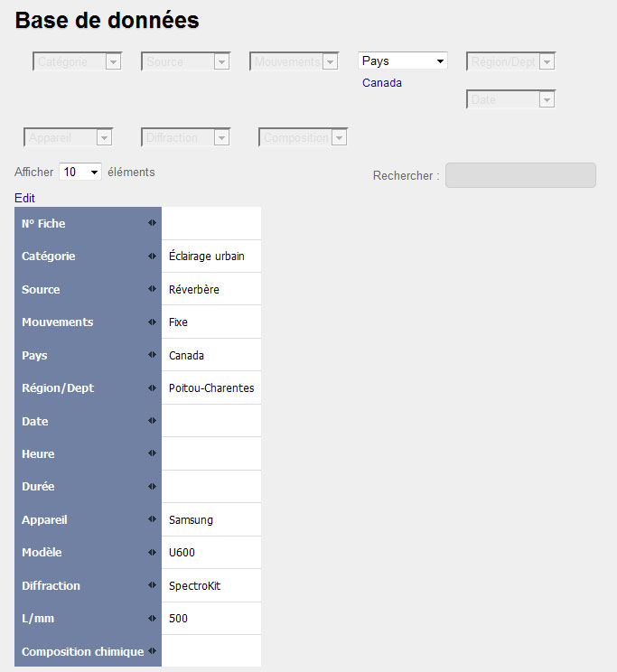Open the Afficher entries count dropdown
The width and height of the screenshot is (617, 672).
coord(80,172)
